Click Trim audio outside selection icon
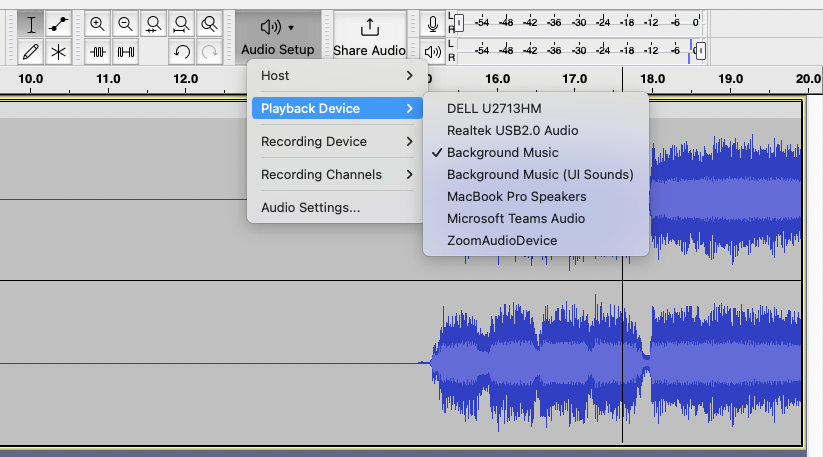 click(x=97, y=52)
